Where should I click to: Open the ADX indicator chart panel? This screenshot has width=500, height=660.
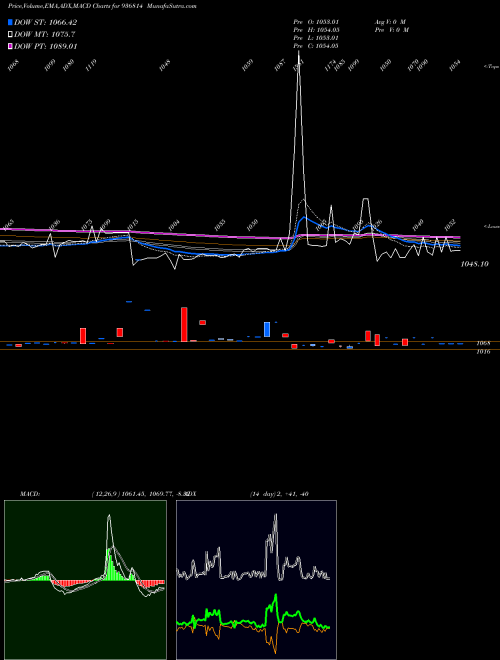[x=256, y=580]
